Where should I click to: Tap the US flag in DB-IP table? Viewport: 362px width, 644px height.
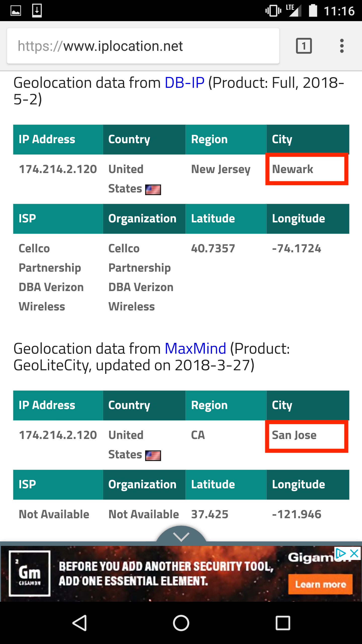pos(153,190)
